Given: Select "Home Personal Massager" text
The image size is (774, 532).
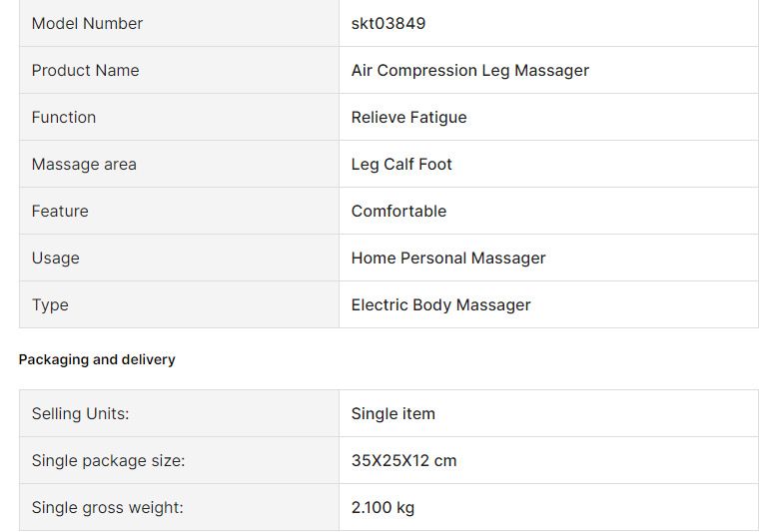Looking at the screenshot, I should 448,258.
